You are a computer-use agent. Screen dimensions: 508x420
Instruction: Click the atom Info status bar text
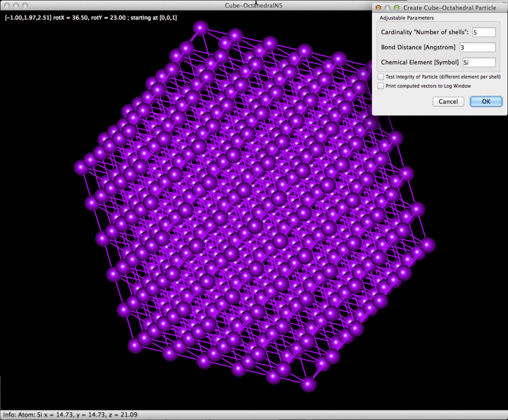pos(70,415)
